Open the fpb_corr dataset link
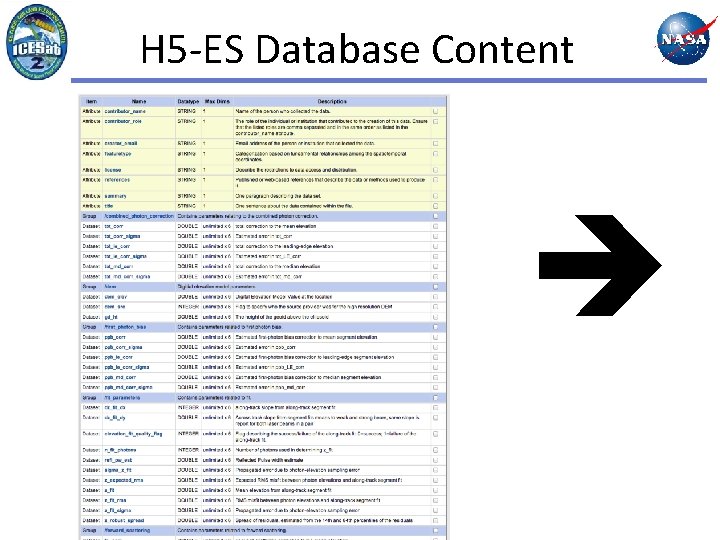This screenshot has width=720, height=540. [x=115, y=338]
